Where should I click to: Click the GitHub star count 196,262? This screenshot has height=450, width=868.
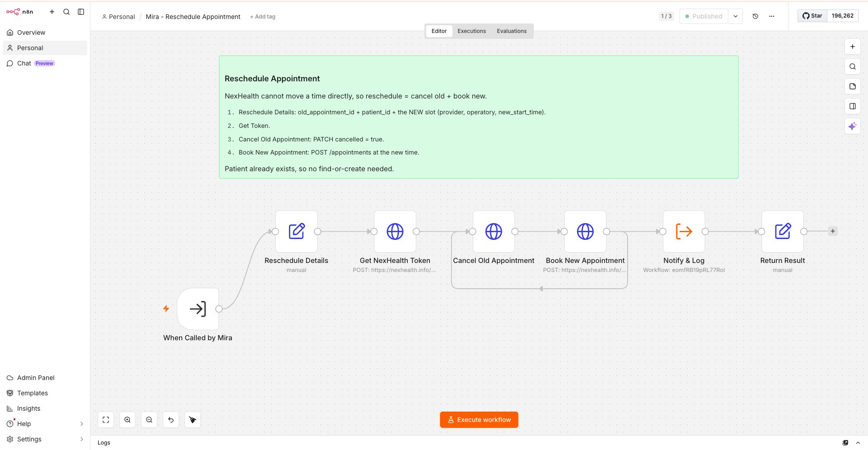point(843,16)
